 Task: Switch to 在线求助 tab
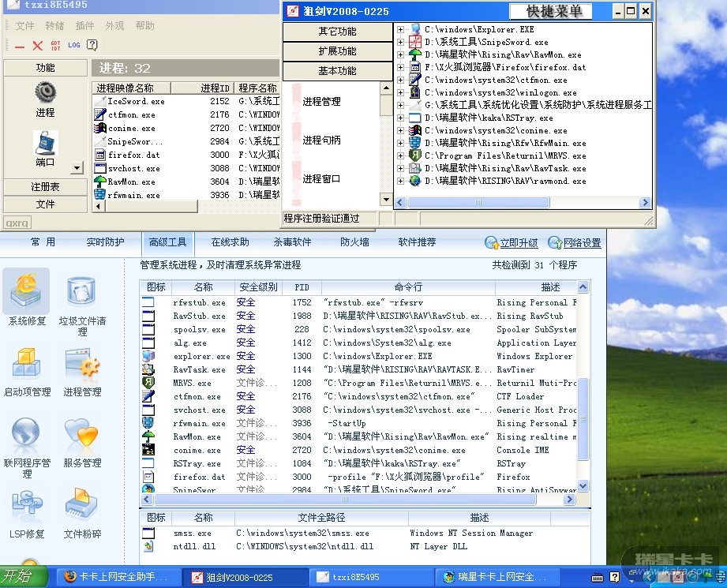230,242
